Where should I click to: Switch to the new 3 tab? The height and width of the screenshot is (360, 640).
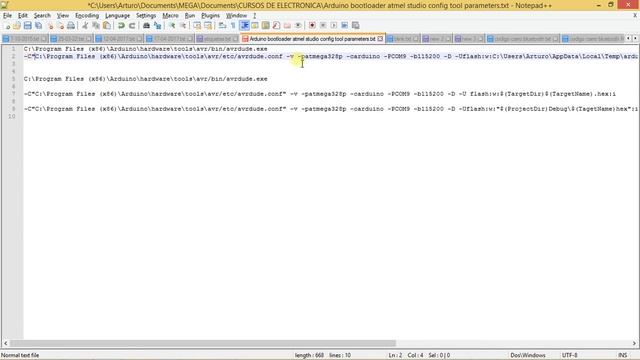click(x=469, y=39)
